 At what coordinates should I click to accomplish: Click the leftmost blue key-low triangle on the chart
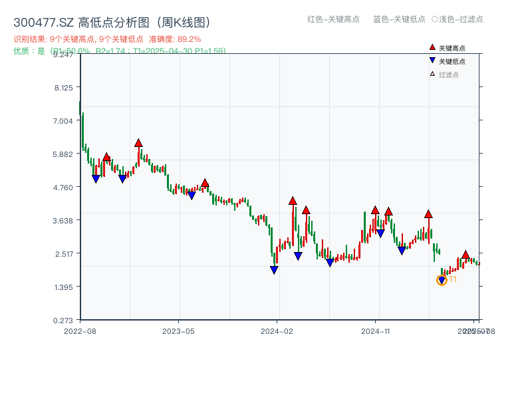[96, 179]
